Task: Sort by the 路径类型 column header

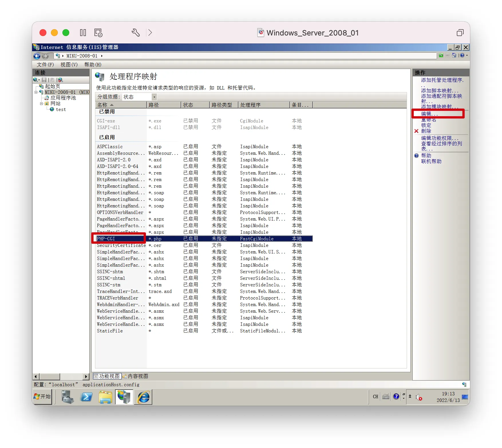Action: [224, 105]
